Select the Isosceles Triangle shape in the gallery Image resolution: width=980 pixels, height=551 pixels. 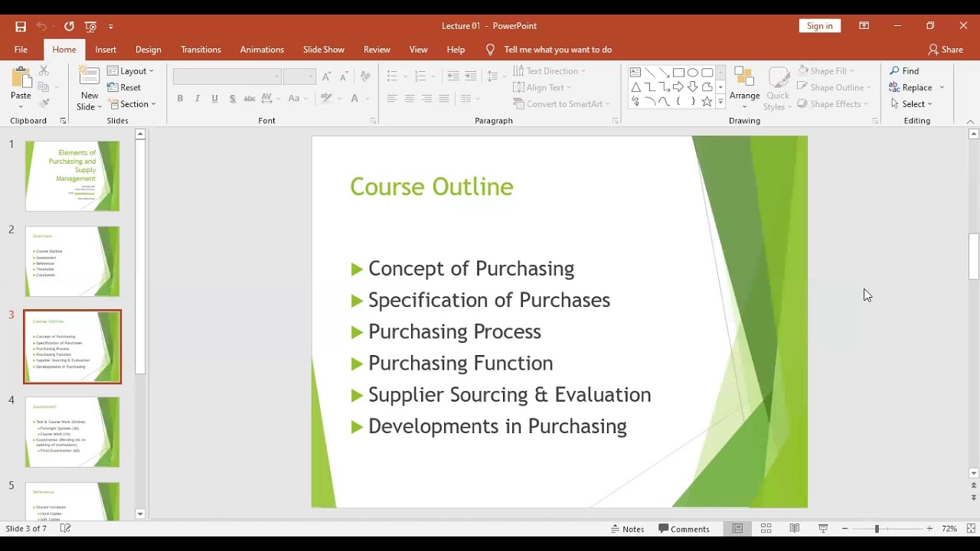pos(635,87)
